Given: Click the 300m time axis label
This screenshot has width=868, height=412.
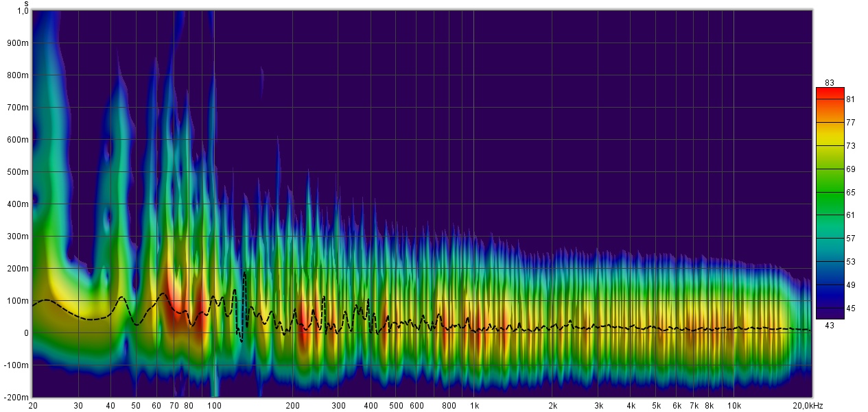Looking at the screenshot, I should [x=19, y=237].
